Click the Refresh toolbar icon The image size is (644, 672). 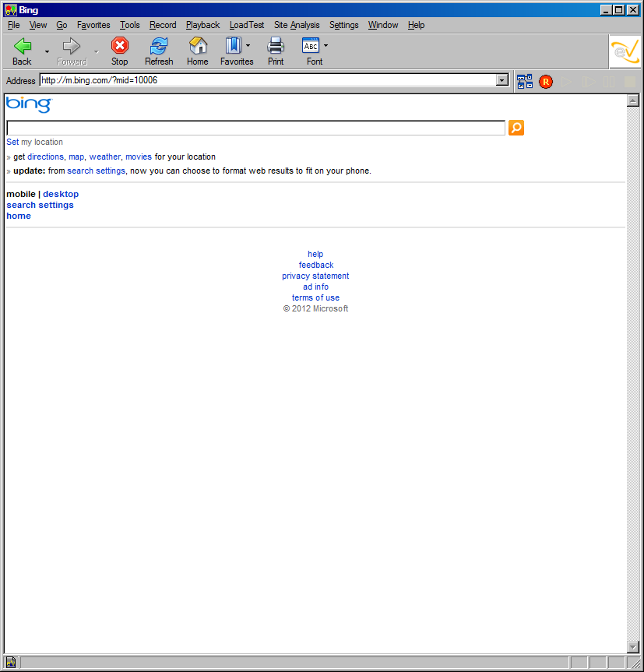coord(159,46)
